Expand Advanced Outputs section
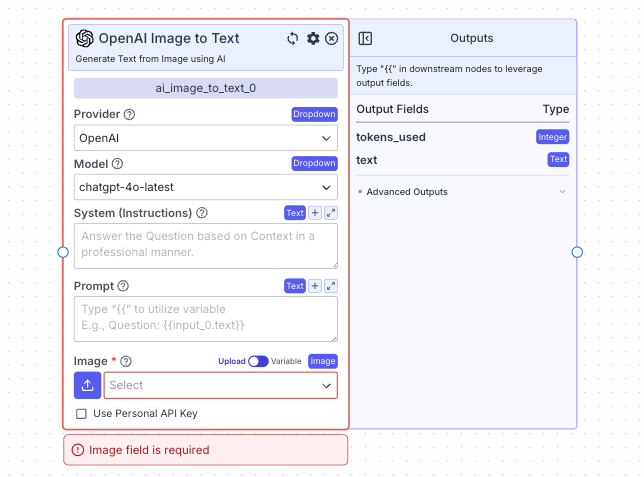 pos(462,192)
